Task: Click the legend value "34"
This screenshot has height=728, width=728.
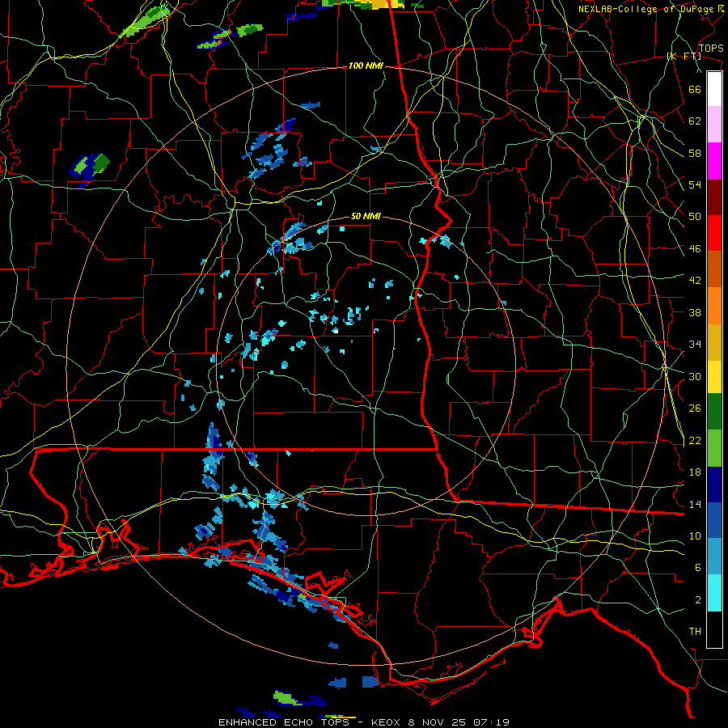Action: (695, 345)
